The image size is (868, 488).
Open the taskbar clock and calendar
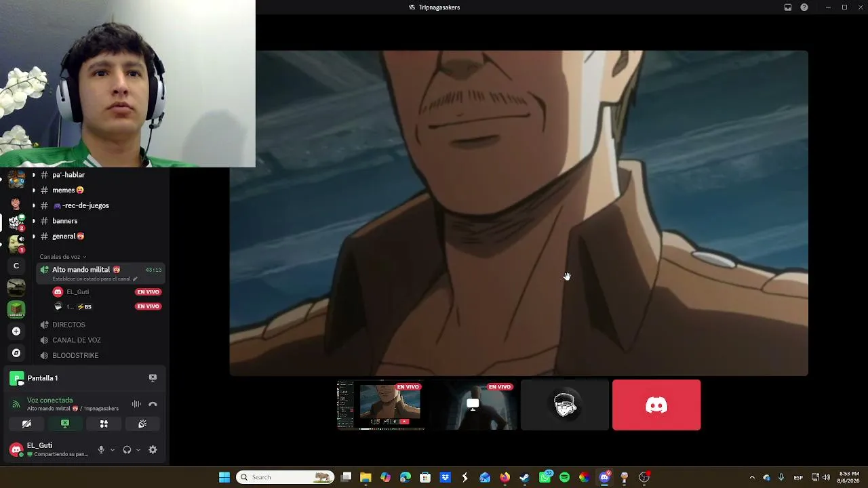click(x=849, y=477)
